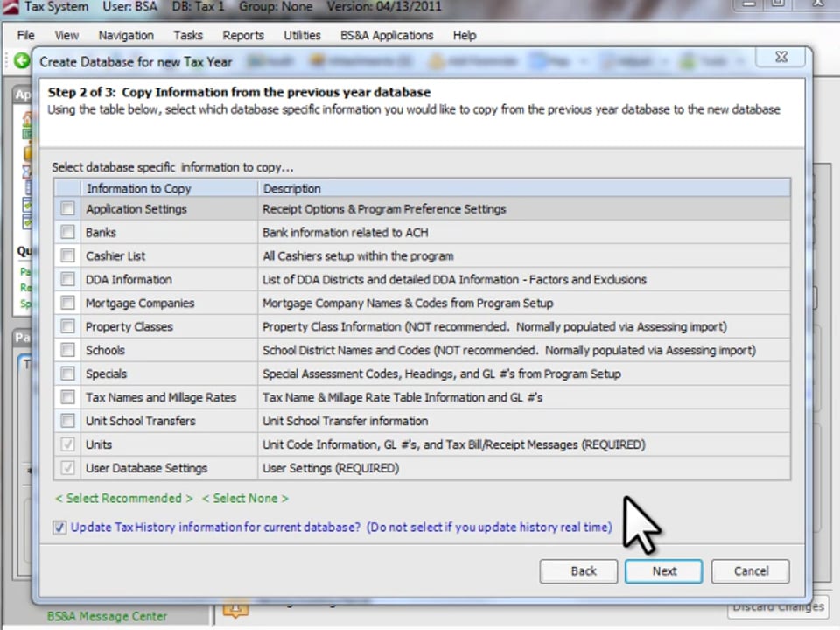Open the BS&A Applications menu

tap(387, 35)
